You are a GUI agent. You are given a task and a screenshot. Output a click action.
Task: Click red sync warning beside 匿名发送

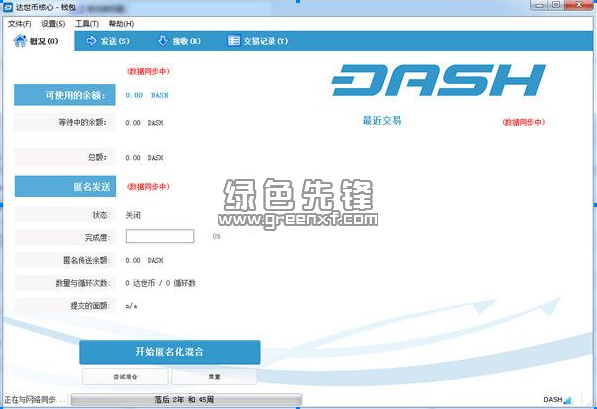[148, 187]
